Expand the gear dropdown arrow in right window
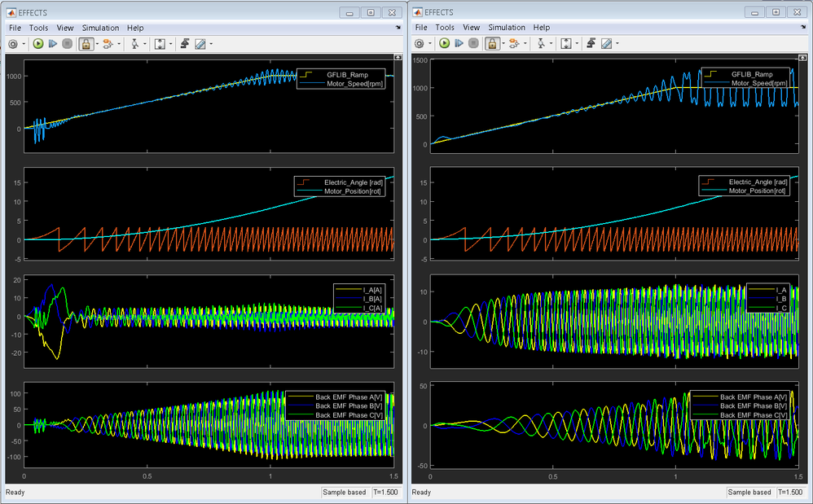This screenshot has width=813, height=504. pyautogui.click(x=430, y=43)
